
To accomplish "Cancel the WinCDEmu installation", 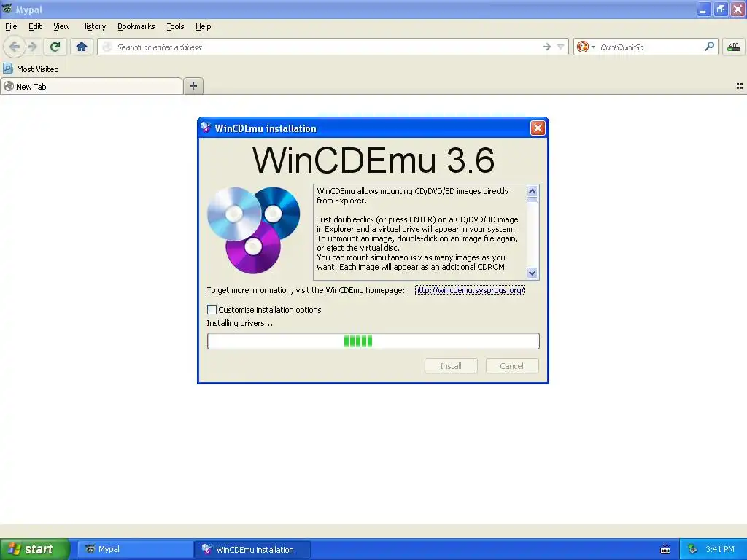I will 511,366.
